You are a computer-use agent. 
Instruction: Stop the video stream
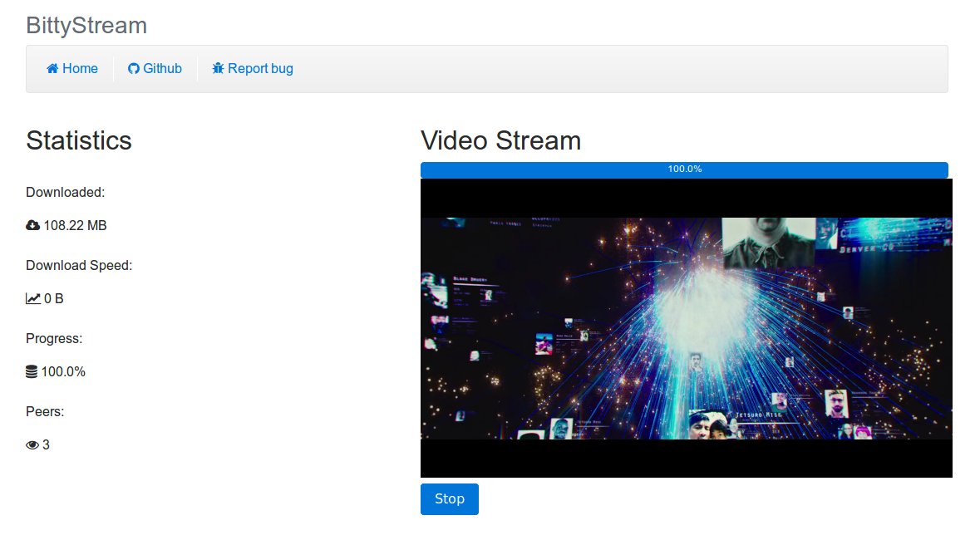[x=450, y=498]
